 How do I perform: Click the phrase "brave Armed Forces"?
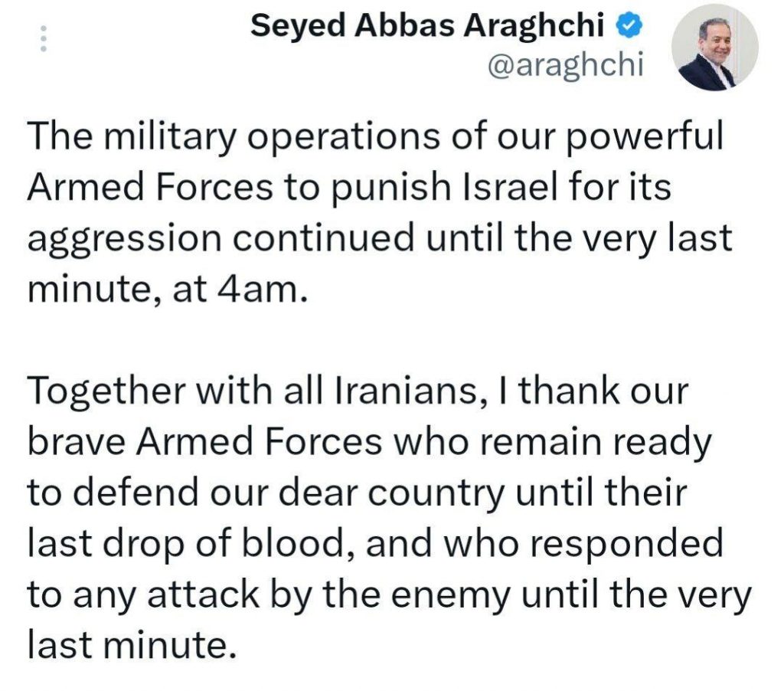pyautogui.click(x=204, y=441)
